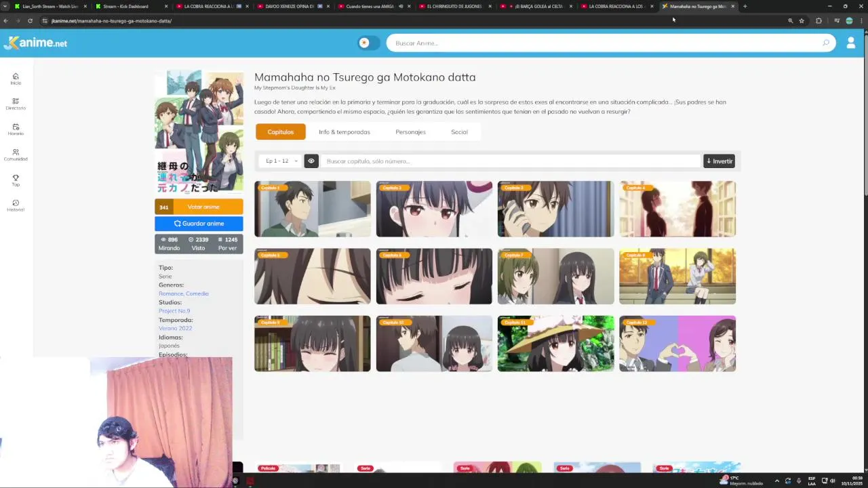Select the Visto status counter

click(198, 243)
